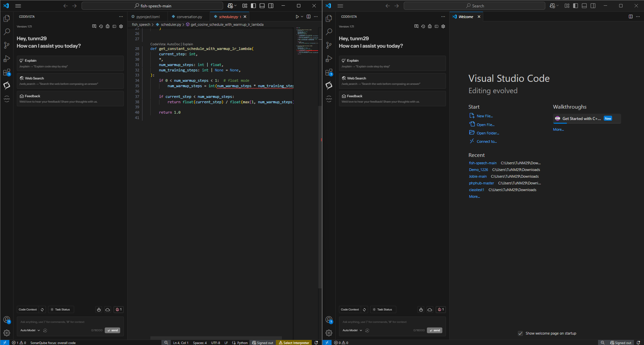644x345 pixels.
Task: Open CodeVista settings gear in right panel
Action: (x=443, y=26)
